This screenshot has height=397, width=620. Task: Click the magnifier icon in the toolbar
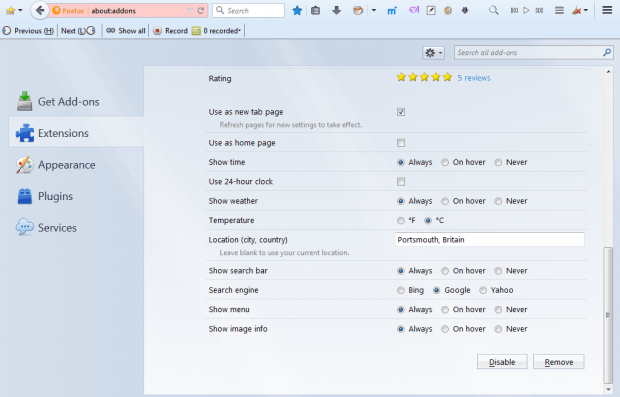pos(493,10)
